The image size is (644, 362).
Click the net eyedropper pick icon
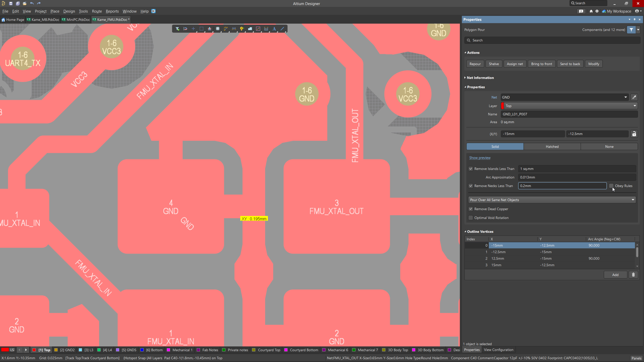pos(634,97)
